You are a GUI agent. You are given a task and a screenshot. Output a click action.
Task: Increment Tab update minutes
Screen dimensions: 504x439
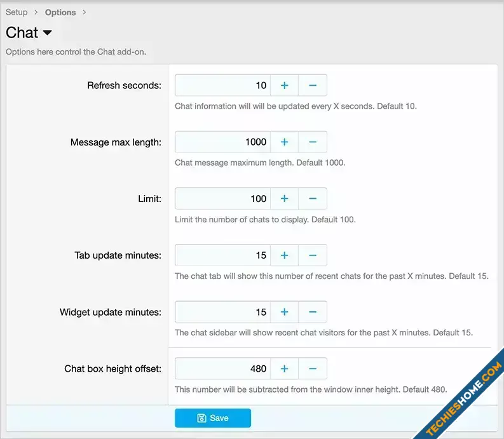pos(284,255)
